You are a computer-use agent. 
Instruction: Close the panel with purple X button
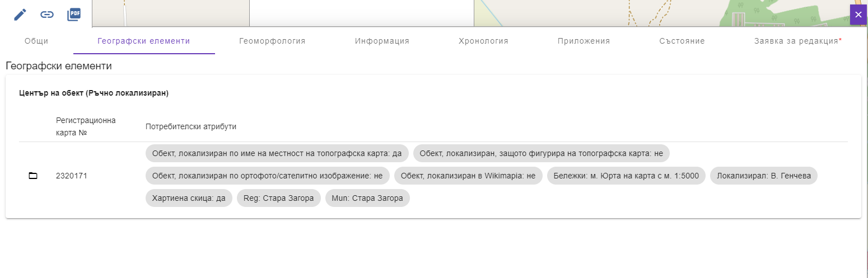[858, 15]
